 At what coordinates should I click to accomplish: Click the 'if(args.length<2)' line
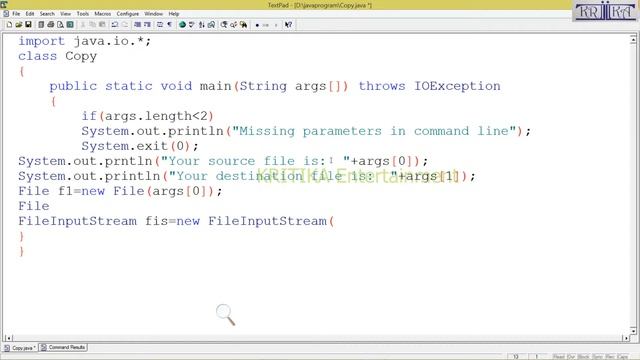147,116
